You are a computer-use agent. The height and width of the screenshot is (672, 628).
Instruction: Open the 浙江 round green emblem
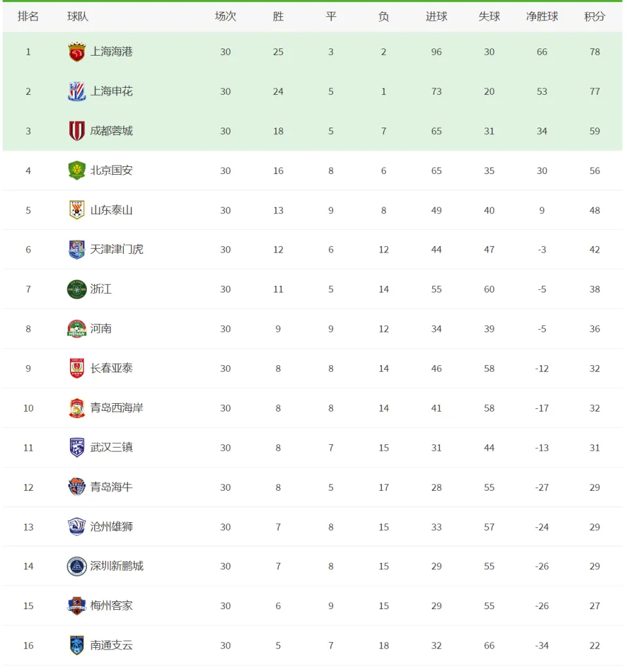pos(77,289)
